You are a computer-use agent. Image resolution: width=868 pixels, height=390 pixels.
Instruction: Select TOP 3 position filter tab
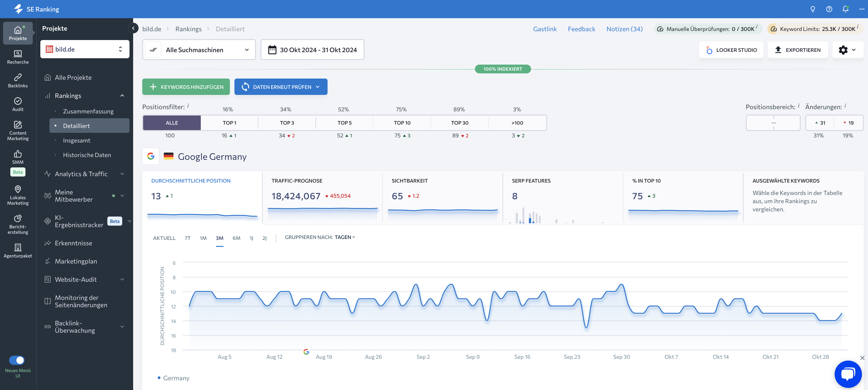[x=287, y=123]
